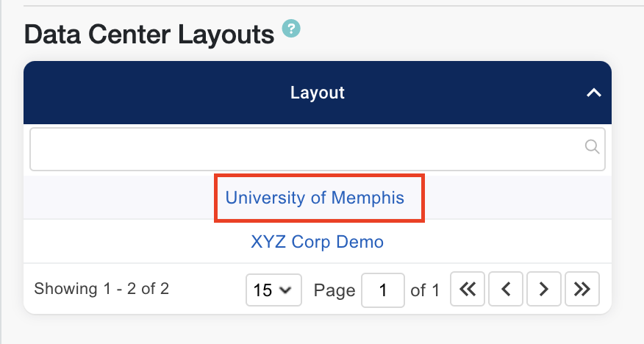644x344 pixels.
Task: Open the University of Memphis layout
Action: point(315,198)
